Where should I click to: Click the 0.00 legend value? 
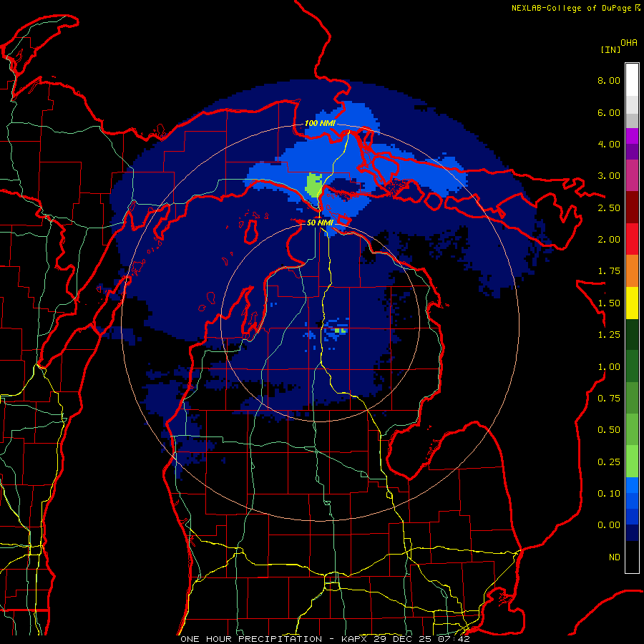[x=609, y=525]
